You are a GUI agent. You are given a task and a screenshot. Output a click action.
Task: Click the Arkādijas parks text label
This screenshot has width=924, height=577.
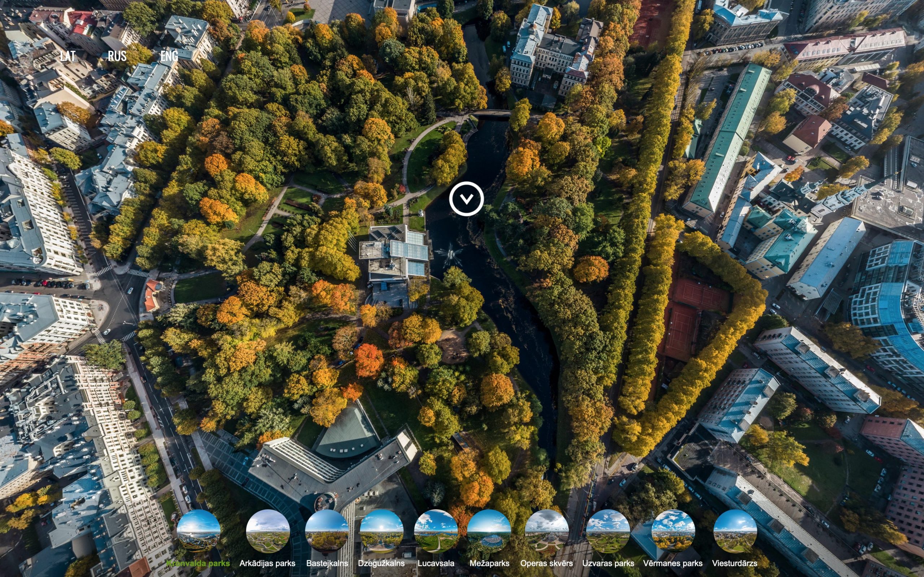point(267,563)
